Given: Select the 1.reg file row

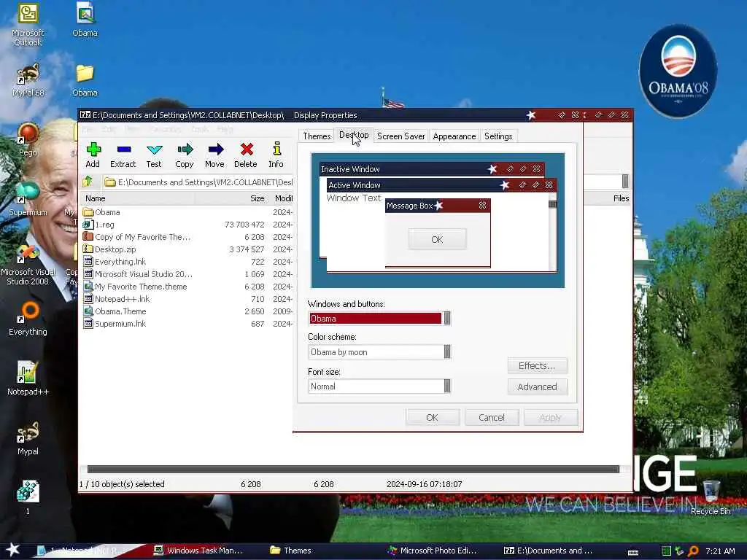Looking at the screenshot, I should point(187,225).
